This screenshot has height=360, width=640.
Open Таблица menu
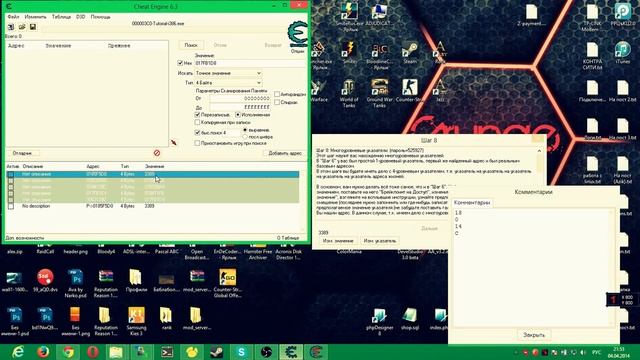pos(61,17)
